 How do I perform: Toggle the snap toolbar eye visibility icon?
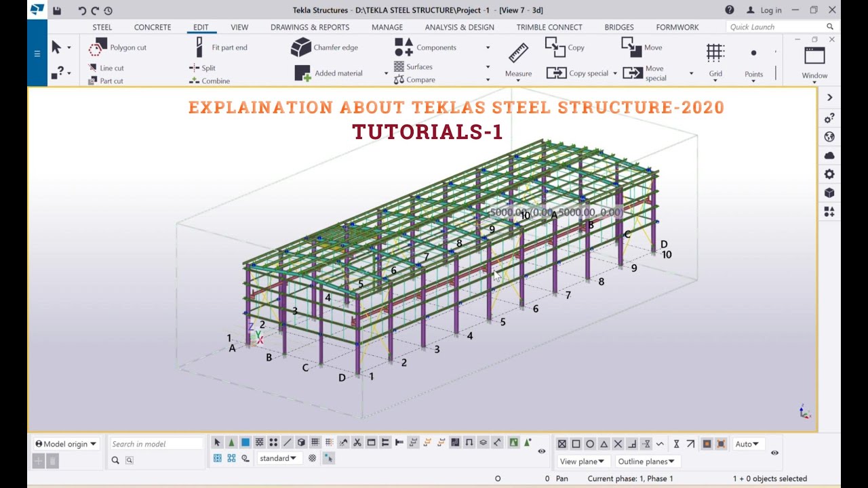[x=774, y=453]
